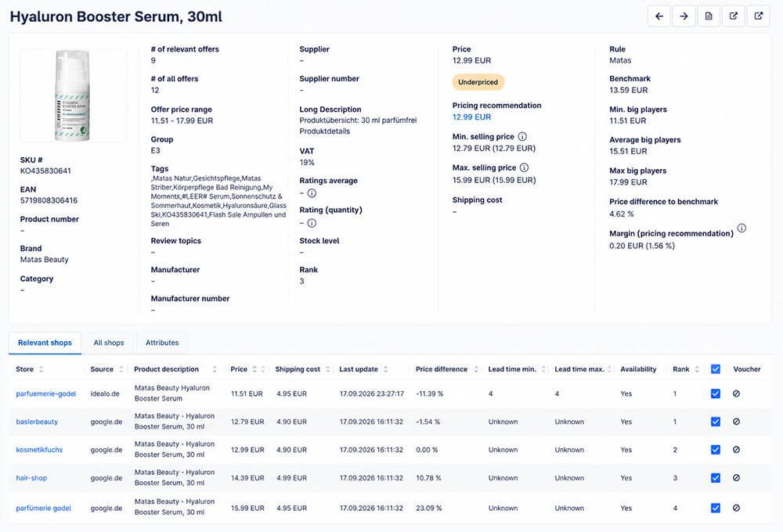The height and width of the screenshot is (532, 783).
Task: Uncheck the baslerbeauty row checkbox
Action: click(x=716, y=422)
